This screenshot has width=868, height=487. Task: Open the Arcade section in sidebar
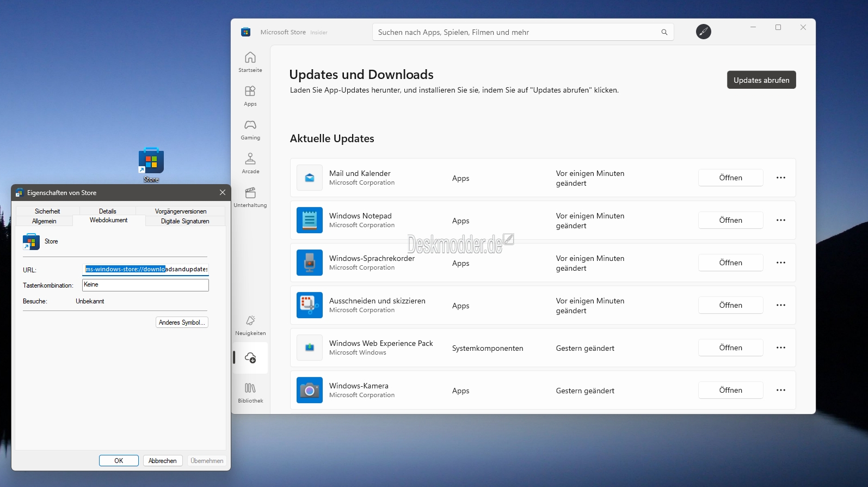[250, 163]
